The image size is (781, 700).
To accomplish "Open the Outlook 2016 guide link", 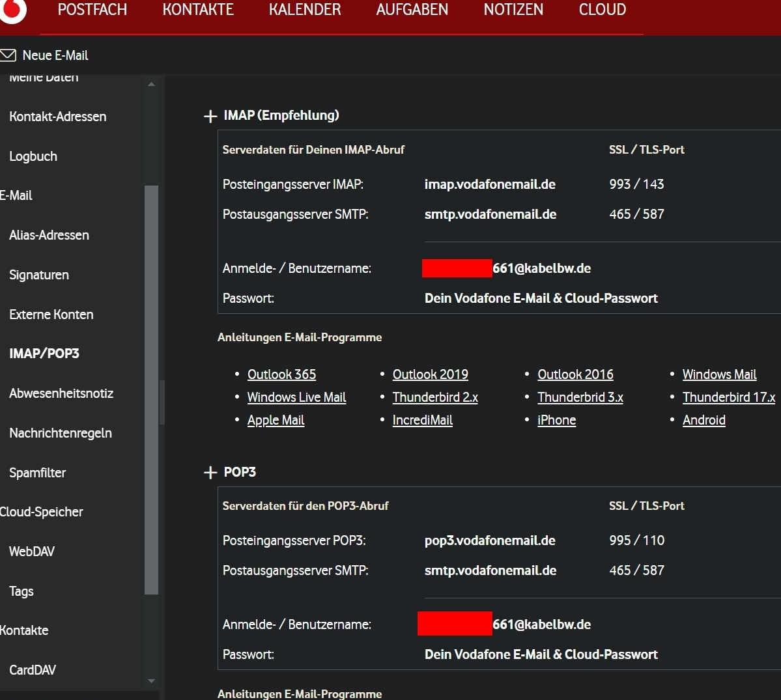I will 575,374.
